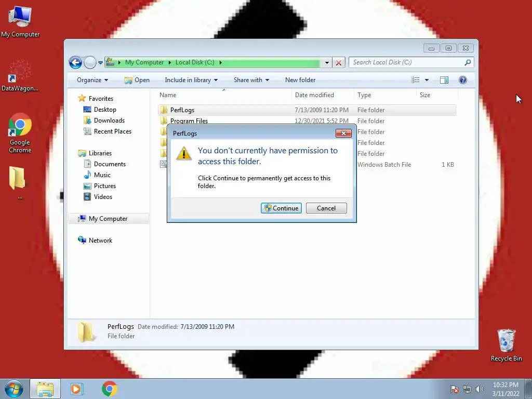
Task: Click Cancel in the PerfLogs dialog
Action: (x=326, y=208)
